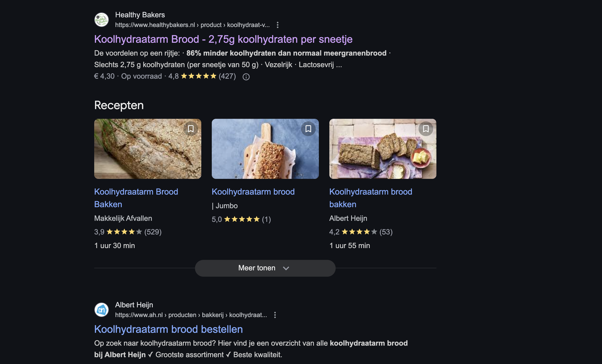Open three-dot menu for Albert Heijn result
Screen dimensions: 602x364
coord(275,315)
